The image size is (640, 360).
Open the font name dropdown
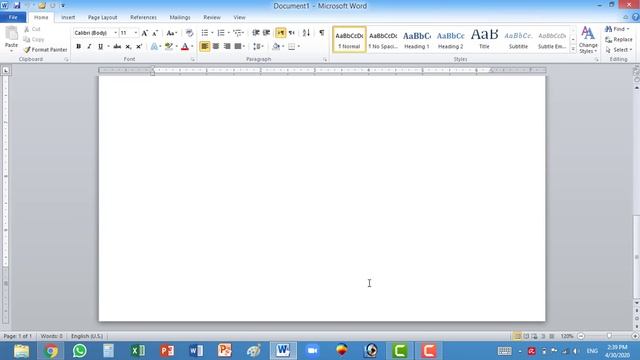(x=116, y=33)
